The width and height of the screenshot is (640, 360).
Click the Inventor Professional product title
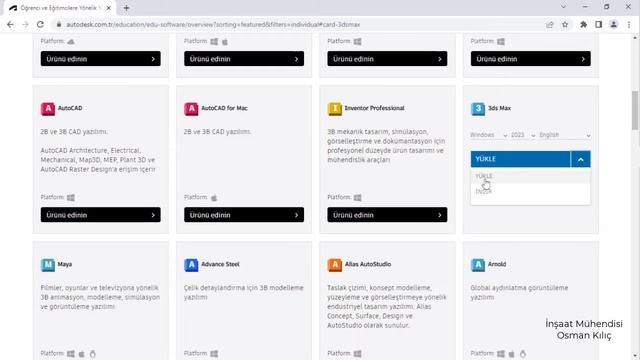pos(374,108)
